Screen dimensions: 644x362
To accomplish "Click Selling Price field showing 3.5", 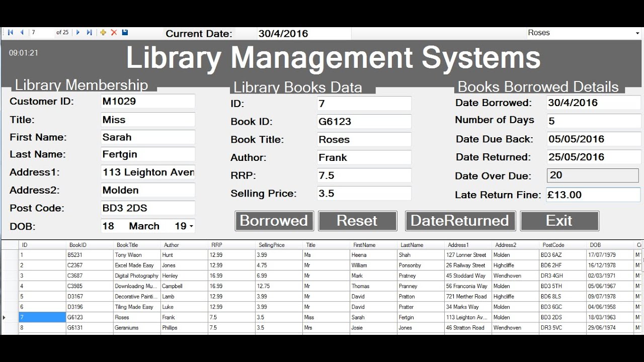I will coord(364,194).
